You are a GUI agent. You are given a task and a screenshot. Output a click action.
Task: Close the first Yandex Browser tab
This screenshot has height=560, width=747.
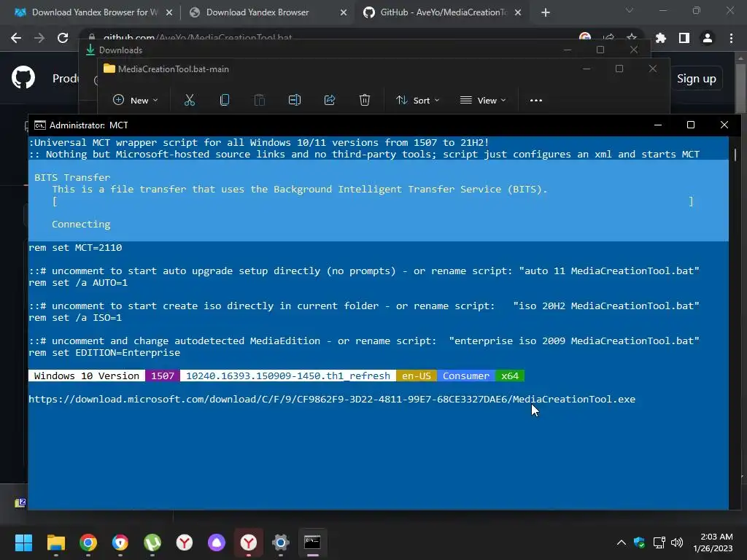pos(169,13)
